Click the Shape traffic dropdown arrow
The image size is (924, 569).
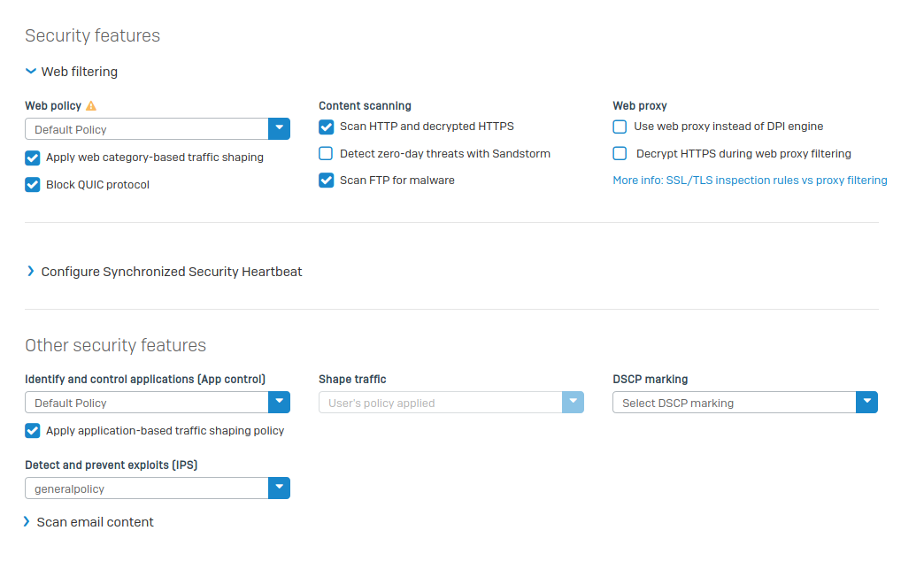pyautogui.click(x=573, y=403)
